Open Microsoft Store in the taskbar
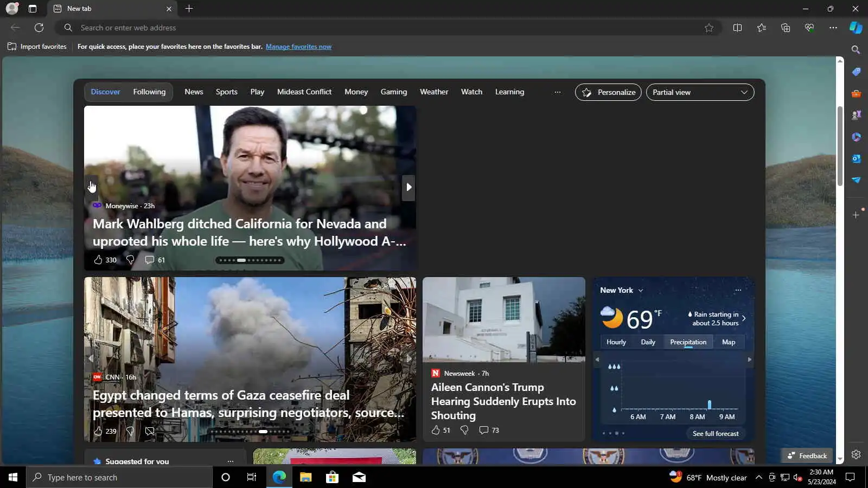The height and width of the screenshot is (488, 868). tap(332, 477)
